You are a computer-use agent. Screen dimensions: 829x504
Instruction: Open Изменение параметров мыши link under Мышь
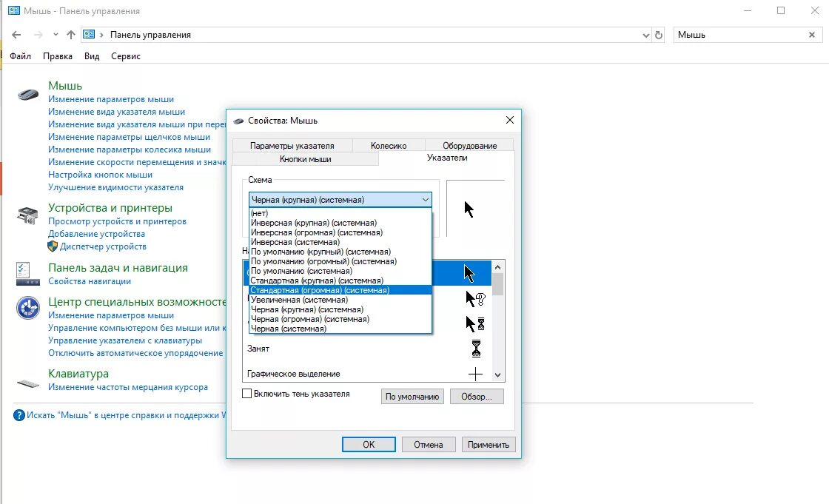(111, 99)
